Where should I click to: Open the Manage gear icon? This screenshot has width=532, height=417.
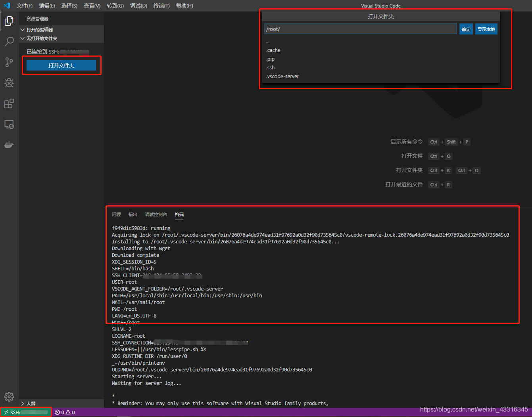(x=9, y=396)
